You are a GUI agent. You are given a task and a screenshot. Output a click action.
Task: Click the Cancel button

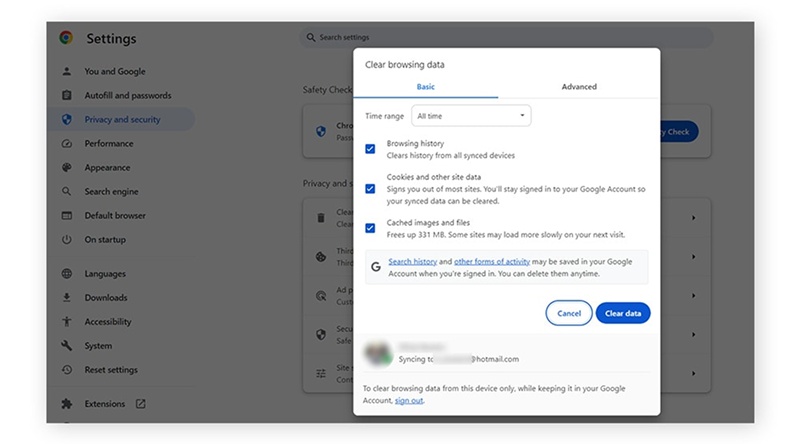pos(569,313)
